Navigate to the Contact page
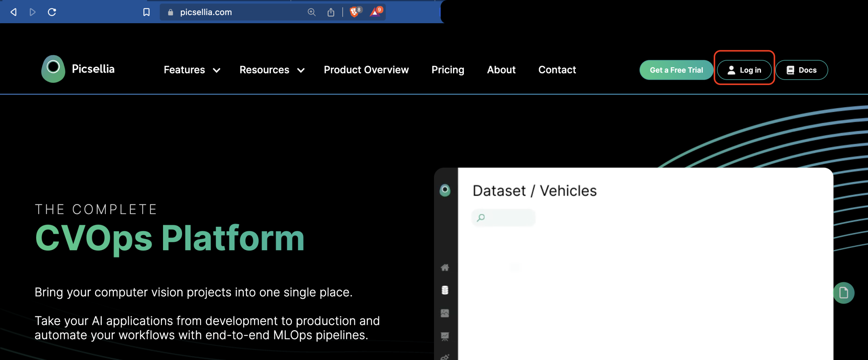 tap(557, 70)
